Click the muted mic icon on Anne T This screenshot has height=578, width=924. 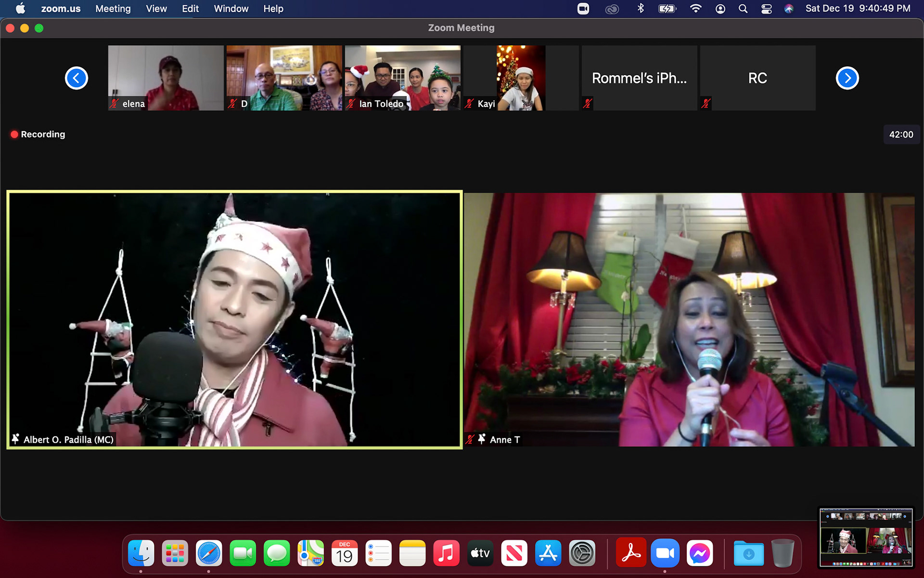470,439
